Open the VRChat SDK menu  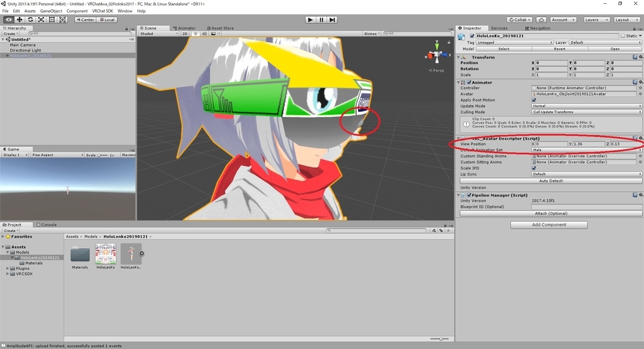pyautogui.click(x=103, y=11)
